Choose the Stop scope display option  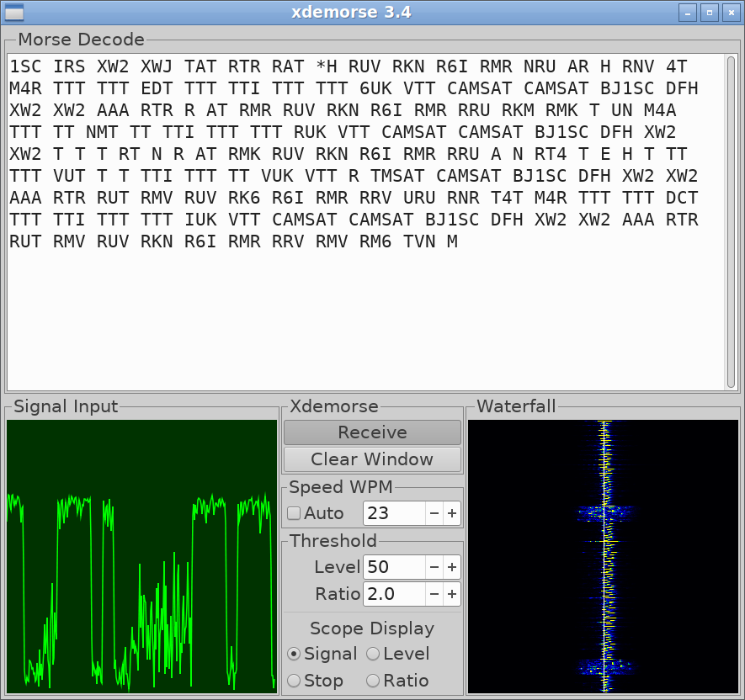[x=294, y=681]
